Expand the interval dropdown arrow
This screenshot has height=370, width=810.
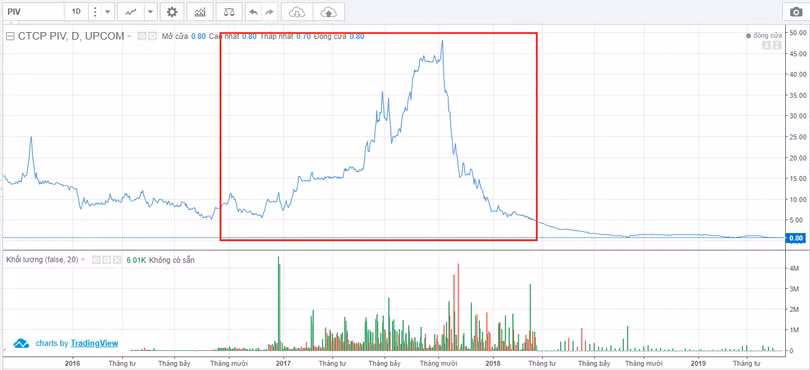pyautogui.click(x=107, y=11)
